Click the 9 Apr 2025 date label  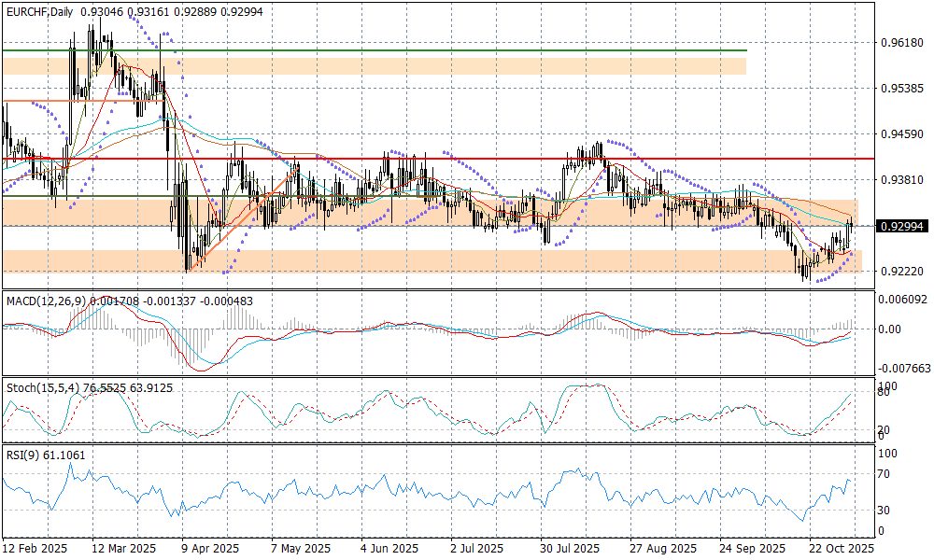coord(209,549)
